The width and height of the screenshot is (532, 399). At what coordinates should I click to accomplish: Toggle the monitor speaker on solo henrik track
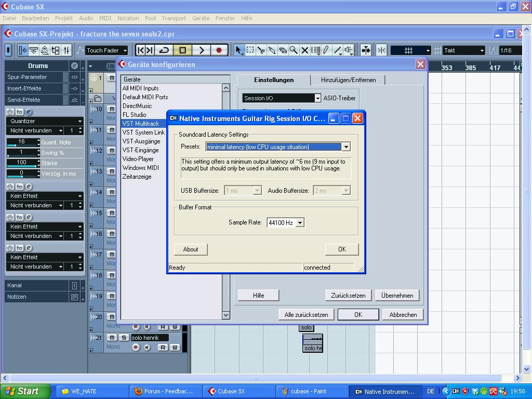pyautogui.click(x=147, y=348)
